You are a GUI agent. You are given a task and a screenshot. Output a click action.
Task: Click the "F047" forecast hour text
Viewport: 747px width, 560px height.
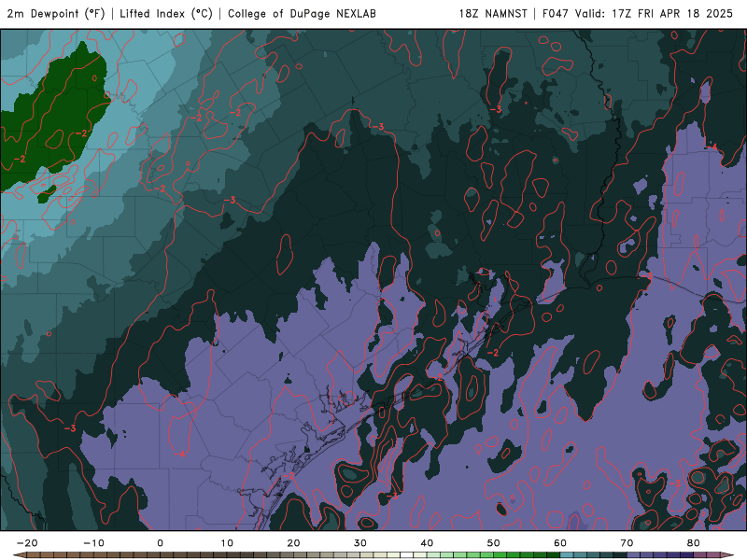point(555,14)
